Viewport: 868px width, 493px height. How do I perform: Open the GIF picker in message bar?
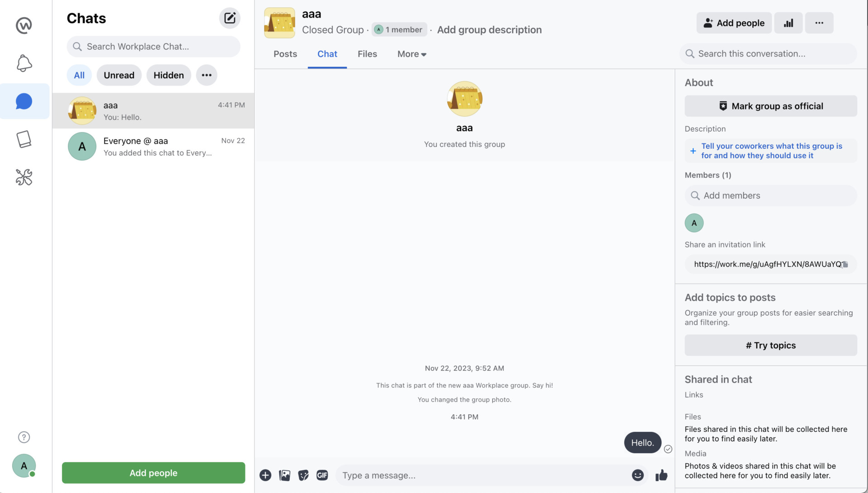[x=322, y=475]
